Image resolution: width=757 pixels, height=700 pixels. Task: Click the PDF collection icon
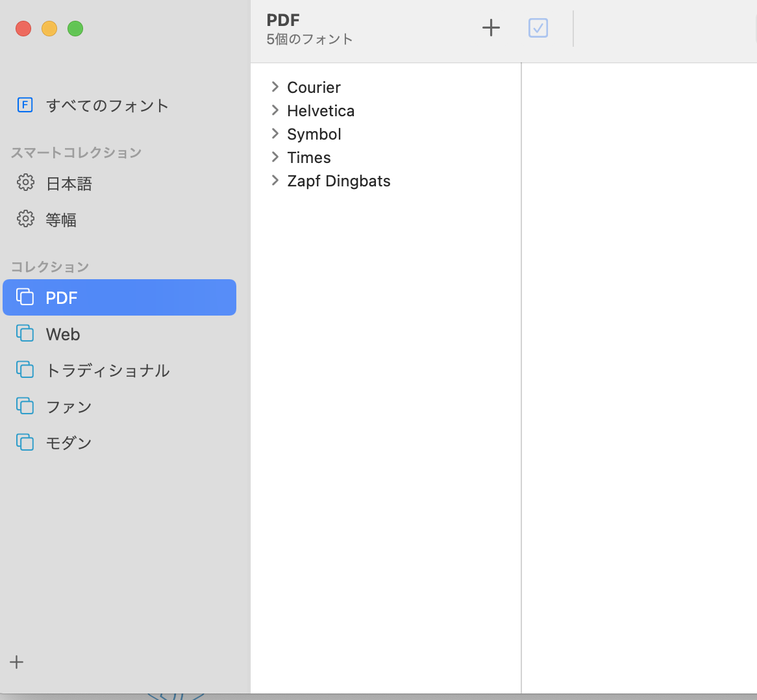[x=25, y=297]
